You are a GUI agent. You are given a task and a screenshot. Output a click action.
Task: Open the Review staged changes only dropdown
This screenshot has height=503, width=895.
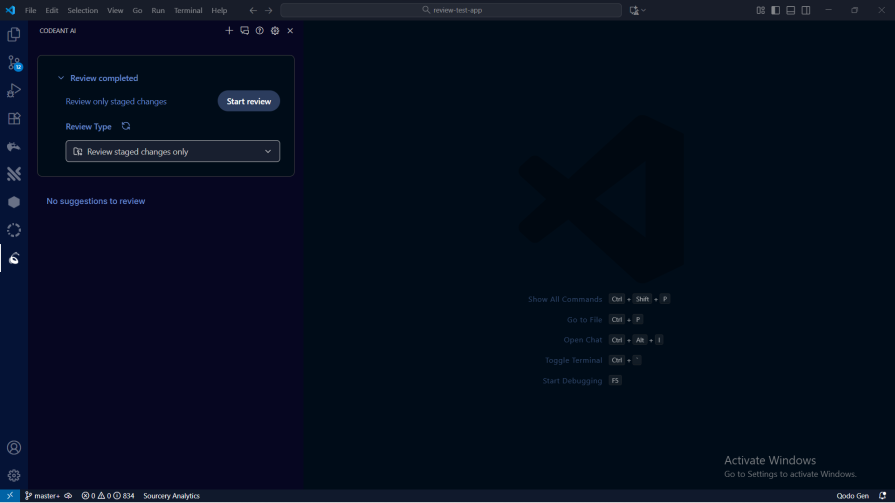click(173, 152)
